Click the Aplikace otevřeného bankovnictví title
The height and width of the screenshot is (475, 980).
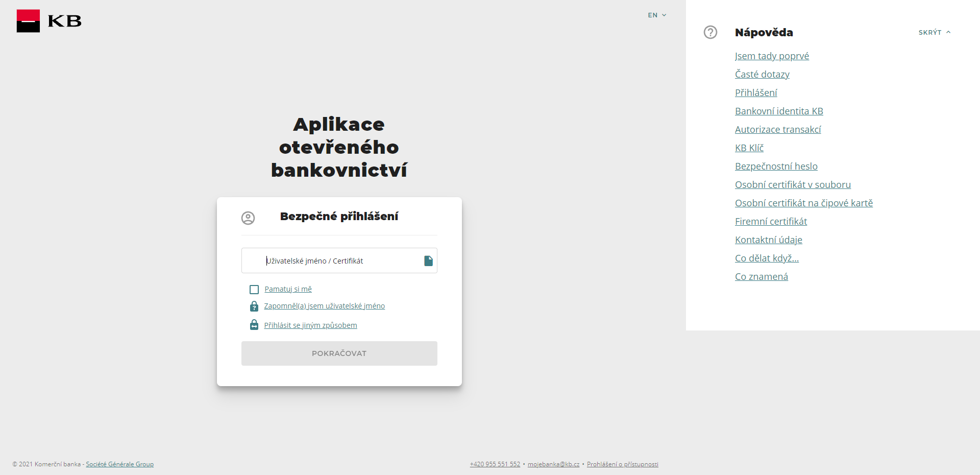[x=339, y=147]
